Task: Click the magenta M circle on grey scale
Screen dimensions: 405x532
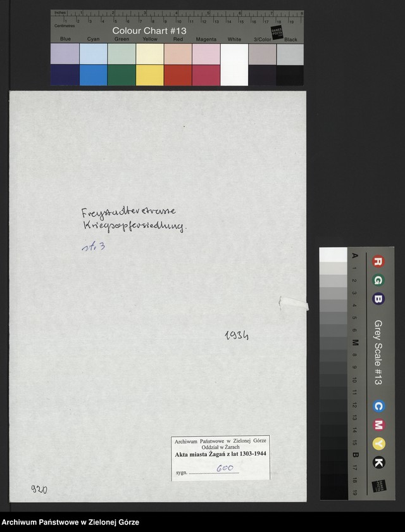Action: pos(378,425)
